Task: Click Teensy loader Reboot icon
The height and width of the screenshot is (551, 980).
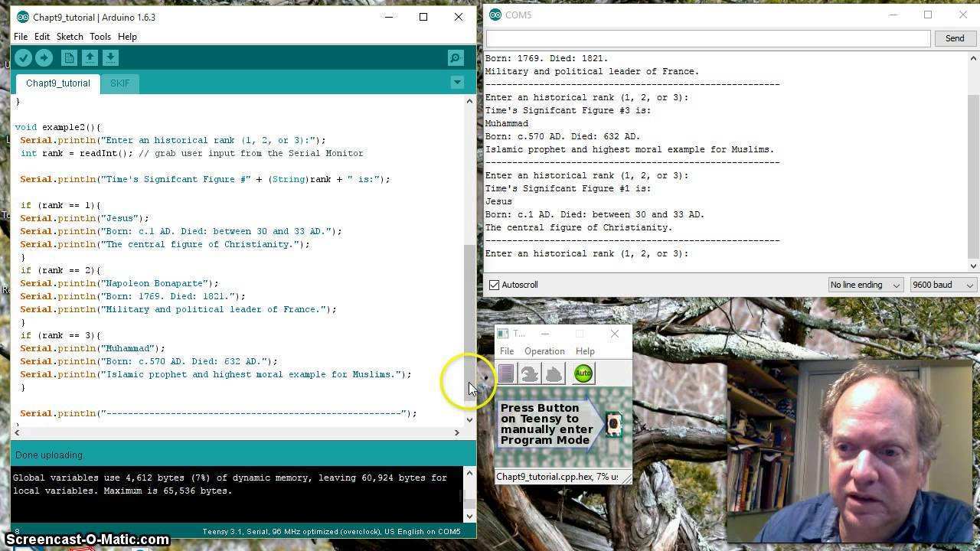Action: point(554,373)
